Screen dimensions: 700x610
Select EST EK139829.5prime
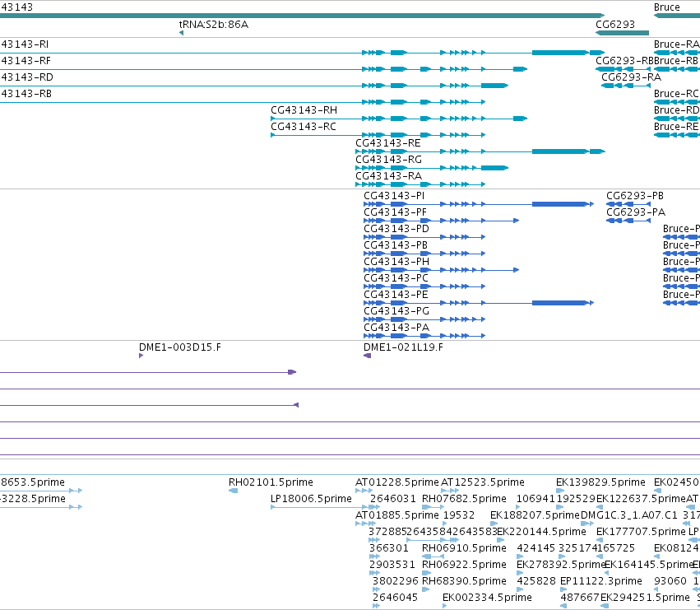pyautogui.click(x=600, y=482)
